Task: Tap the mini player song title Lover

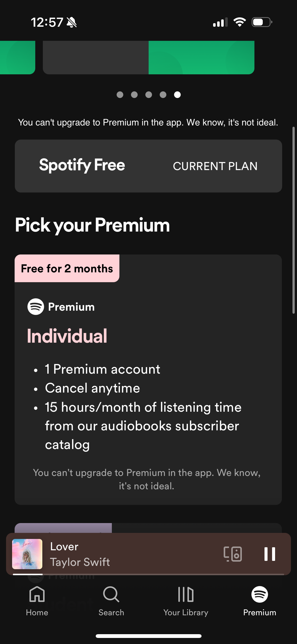Action: click(x=64, y=546)
